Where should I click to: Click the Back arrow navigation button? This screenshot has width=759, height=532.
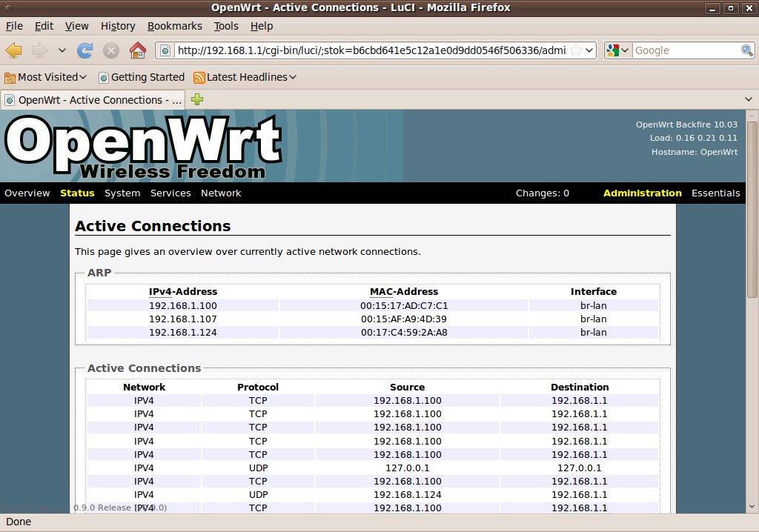tap(14, 50)
